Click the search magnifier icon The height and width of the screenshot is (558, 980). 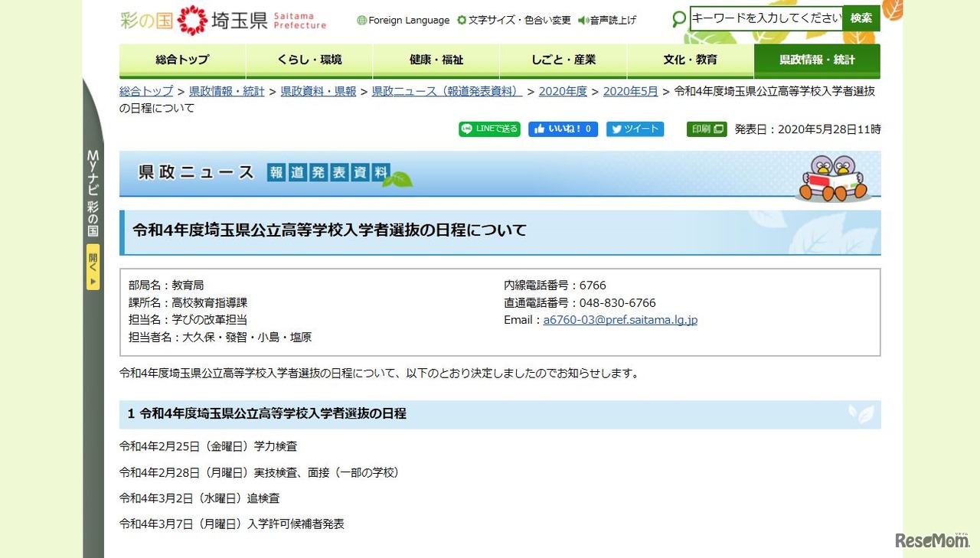click(x=677, y=18)
